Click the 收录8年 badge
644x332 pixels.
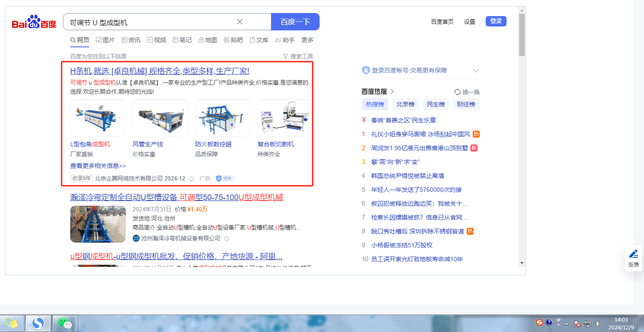click(x=82, y=178)
